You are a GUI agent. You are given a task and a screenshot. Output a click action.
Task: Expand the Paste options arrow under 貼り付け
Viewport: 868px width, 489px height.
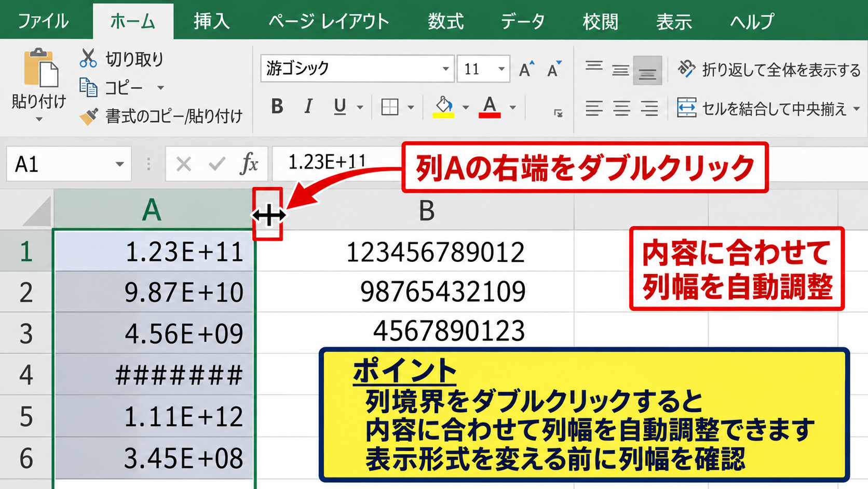click(x=39, y=120)
